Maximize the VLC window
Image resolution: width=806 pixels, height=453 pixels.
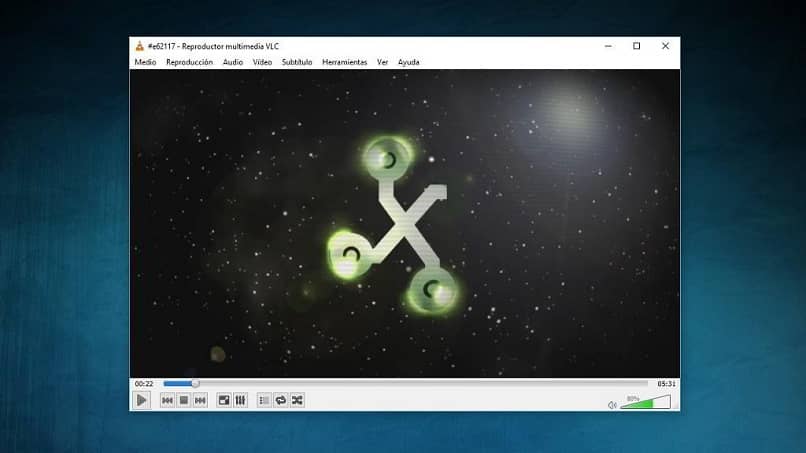pos(636,46)
